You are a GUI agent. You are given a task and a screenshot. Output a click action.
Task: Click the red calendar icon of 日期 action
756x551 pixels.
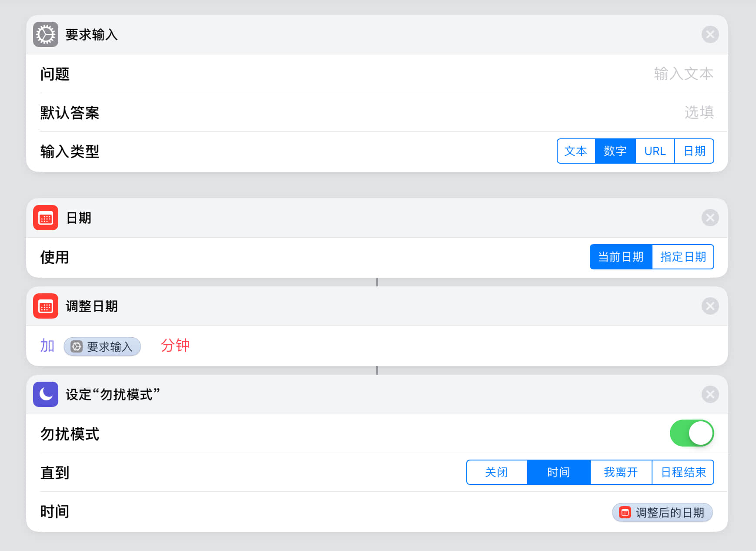click(x=46, y=218)
